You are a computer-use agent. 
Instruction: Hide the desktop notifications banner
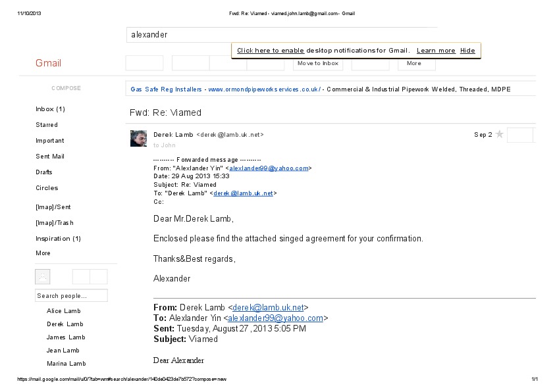pyautogui.click(x=467, y=51)
